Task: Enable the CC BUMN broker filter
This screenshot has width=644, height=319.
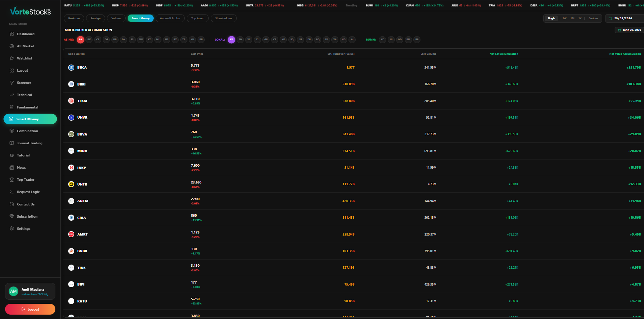Action: (382, 40)
